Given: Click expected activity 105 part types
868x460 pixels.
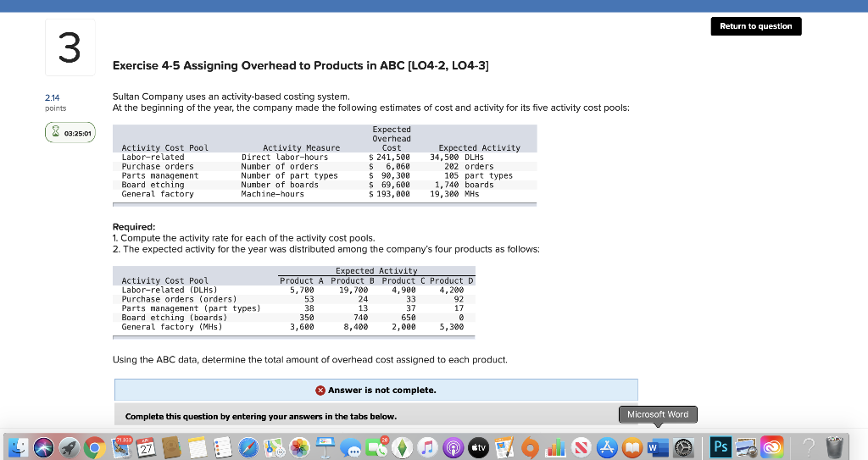Looking at the screenshot, I should click(478, 175).
